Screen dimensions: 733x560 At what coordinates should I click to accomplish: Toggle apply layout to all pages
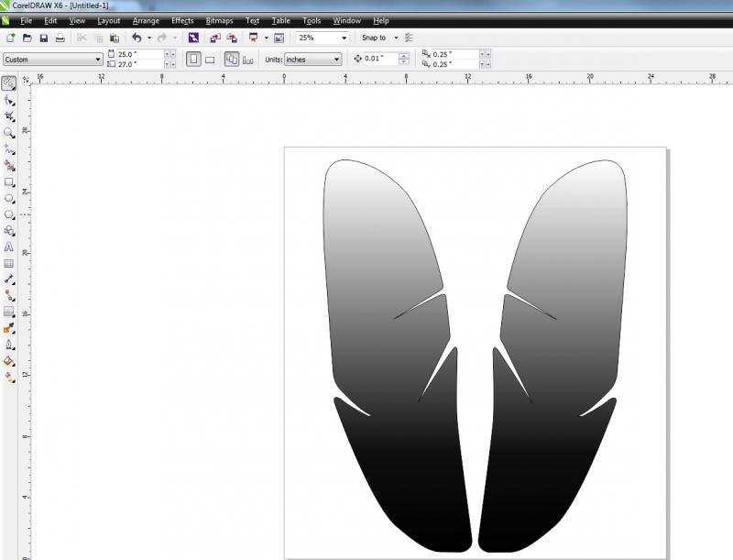tap(232, 60)
